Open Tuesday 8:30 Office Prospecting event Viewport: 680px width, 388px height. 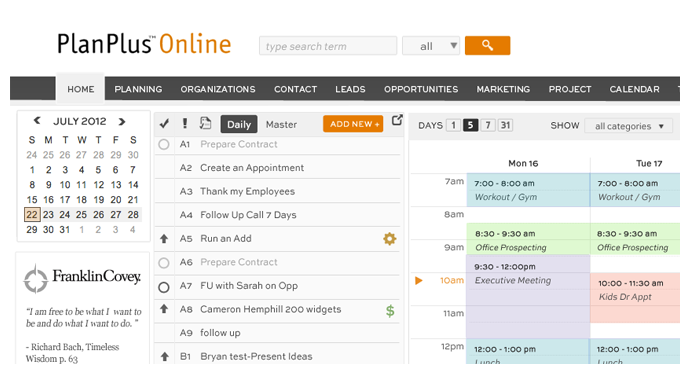point(635,239)
